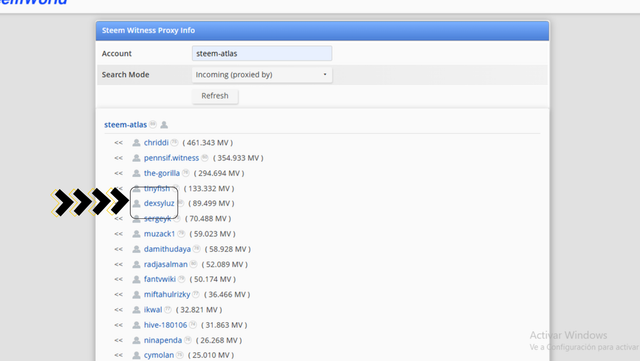Click the reputation badge beside damithudaya
Screen dimensions: 640x361
tap(196, 248)
